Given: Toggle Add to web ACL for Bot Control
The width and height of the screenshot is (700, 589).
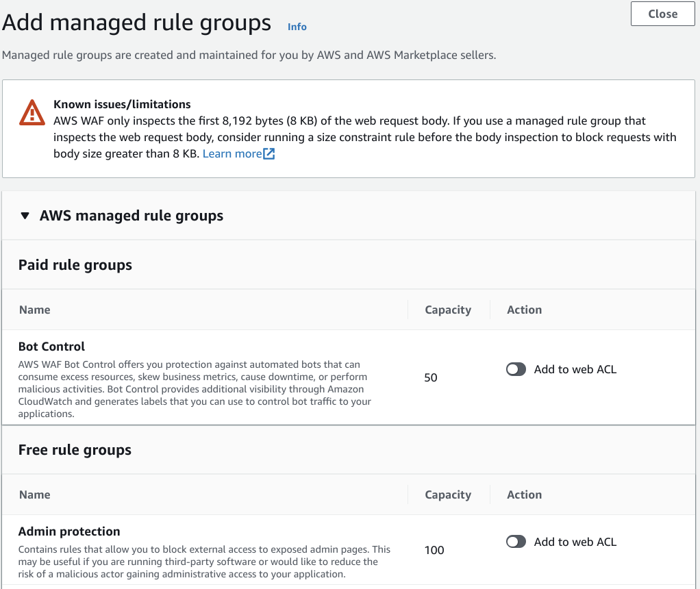Looking at the screenshot, I should [x=516, y=369].
